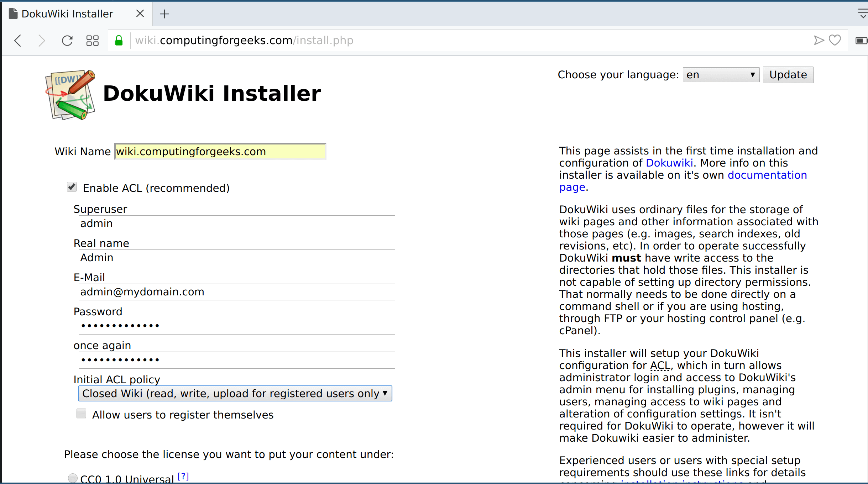Click the DokuWiki Installer heading

pyautogui.click(x=212, y=94)
